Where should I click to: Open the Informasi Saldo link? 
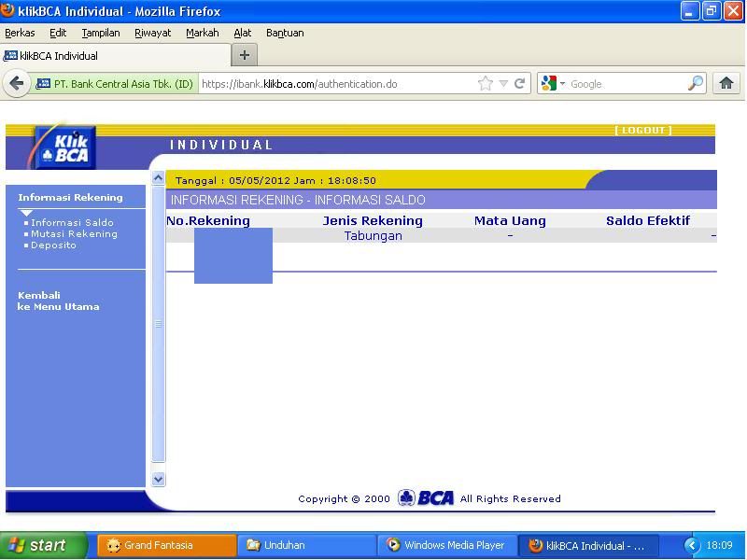[73, 222]
